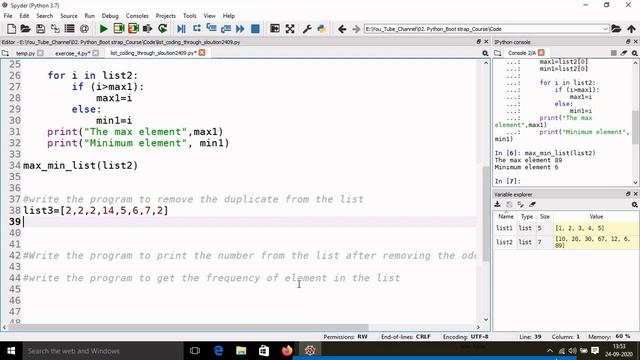Open the Search menu

tap(44, 16)
